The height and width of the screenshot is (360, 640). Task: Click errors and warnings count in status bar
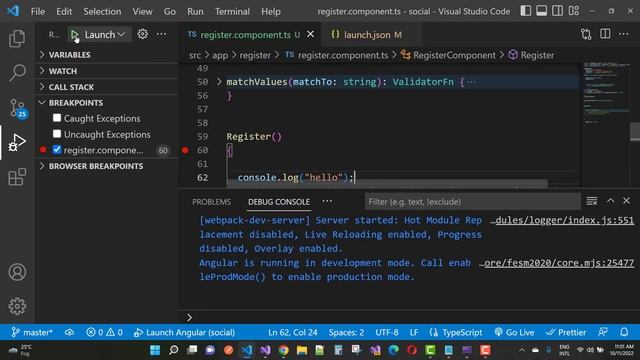[x=104, y=332]
